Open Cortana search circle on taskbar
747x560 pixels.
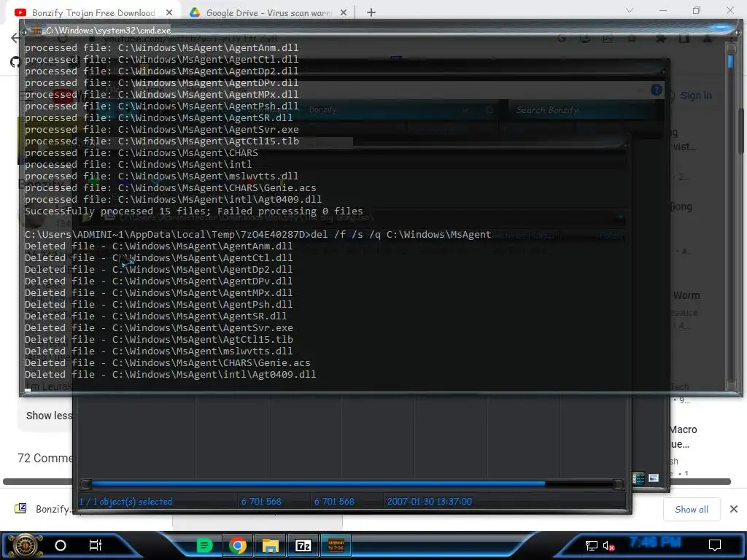pos(61,545)
